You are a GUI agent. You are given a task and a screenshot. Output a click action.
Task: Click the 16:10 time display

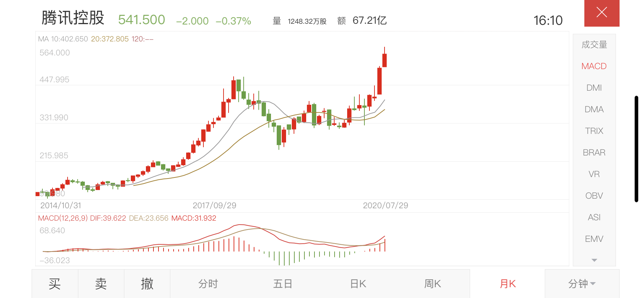pyautogui.click(x=548, y=21)
